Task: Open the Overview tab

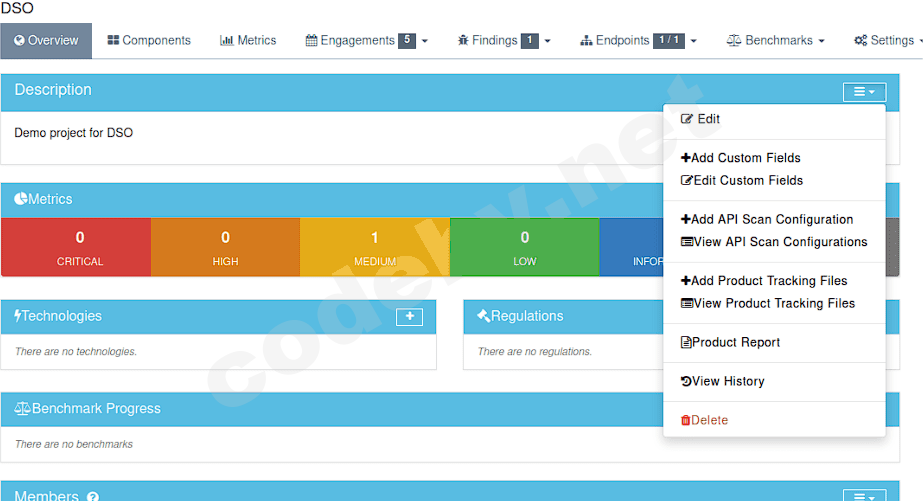Action: pos(46,41)
